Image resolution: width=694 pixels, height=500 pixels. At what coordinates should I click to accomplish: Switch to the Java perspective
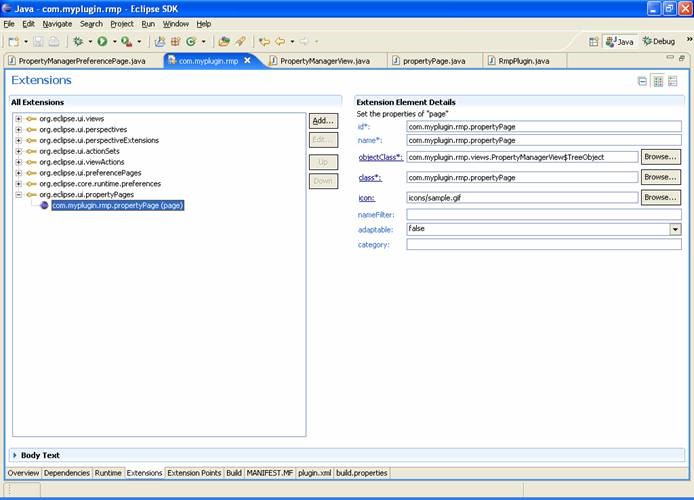[620, 42]
